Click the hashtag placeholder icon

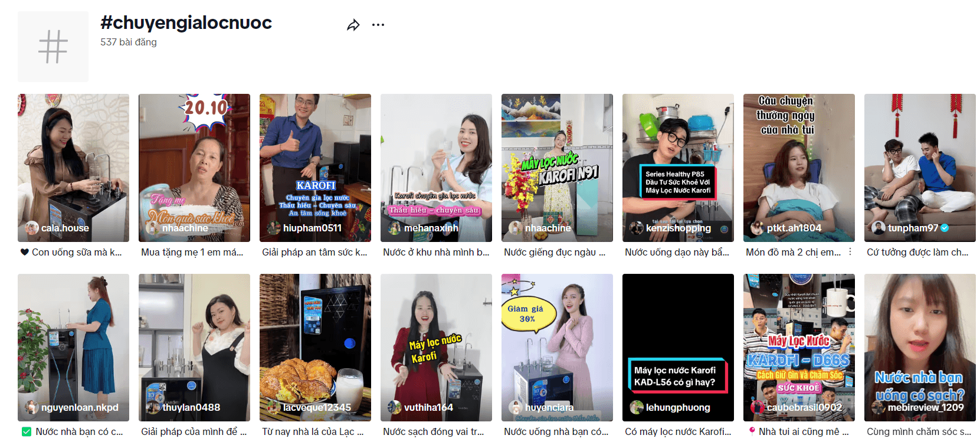[53, 47]
